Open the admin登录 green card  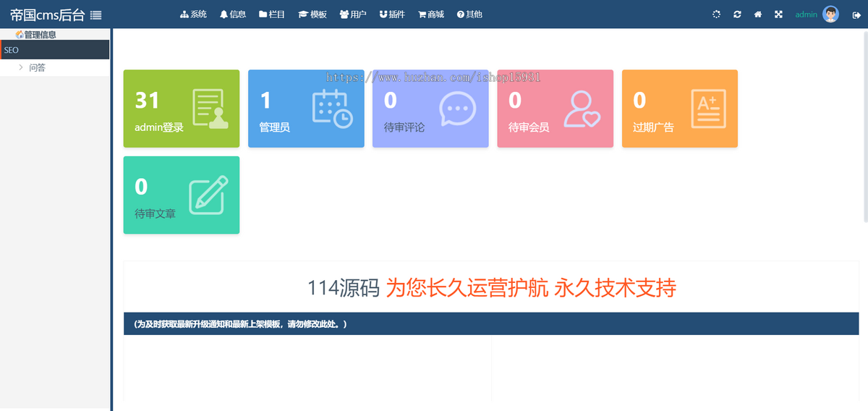point(182,109)
